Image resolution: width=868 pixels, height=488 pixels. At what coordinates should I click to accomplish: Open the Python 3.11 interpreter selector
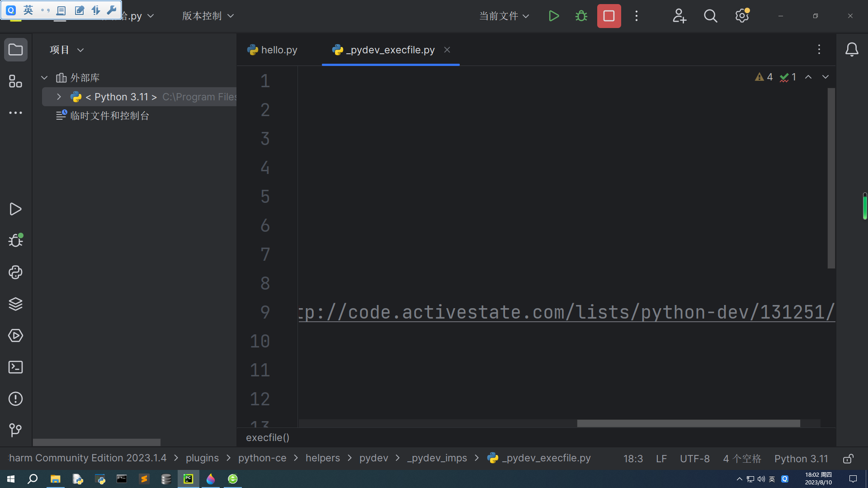pos(801,459)
